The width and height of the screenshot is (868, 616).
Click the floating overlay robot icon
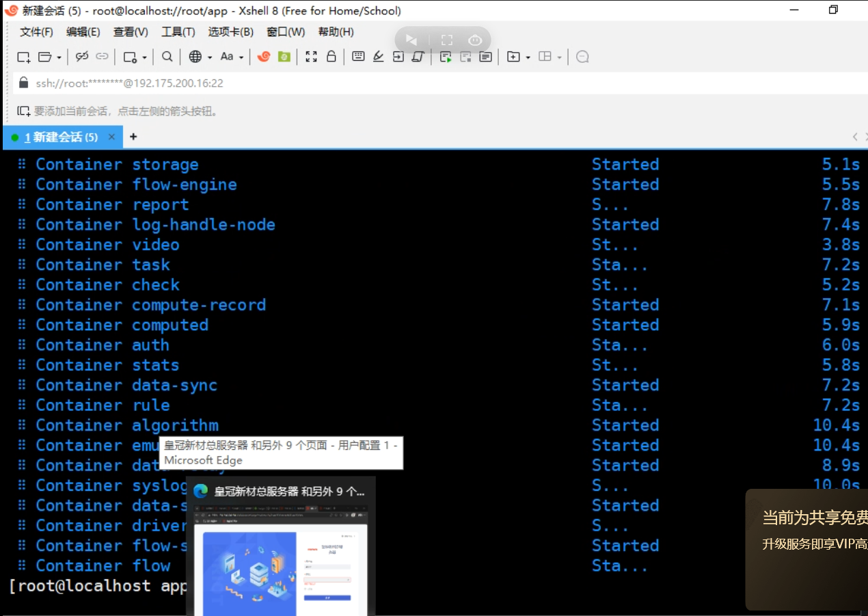coord(475,40)
